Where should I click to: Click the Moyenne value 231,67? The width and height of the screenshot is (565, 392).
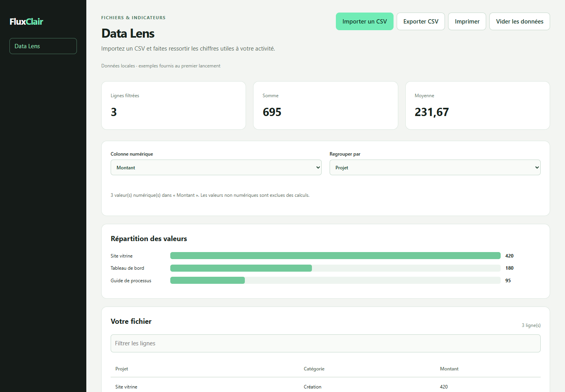coord(432,112)
